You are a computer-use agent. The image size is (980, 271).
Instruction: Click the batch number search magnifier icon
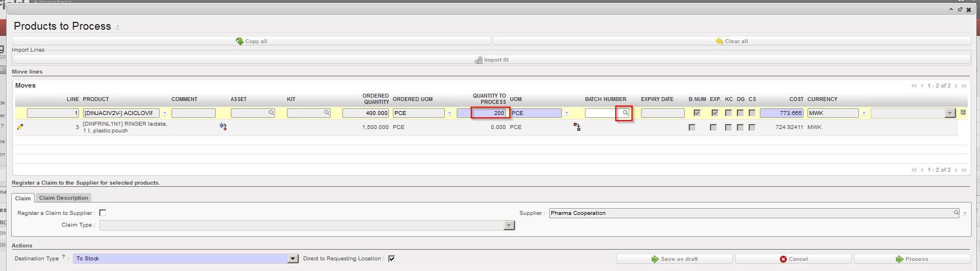(x=625, y=113)
